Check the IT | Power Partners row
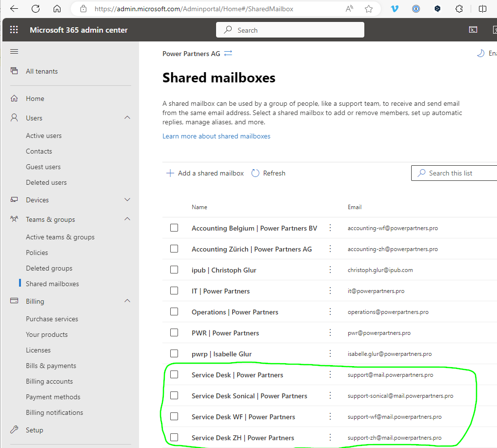Image resolution: width=497 pixels, height=448 pixels. click(x=174, y=291)
